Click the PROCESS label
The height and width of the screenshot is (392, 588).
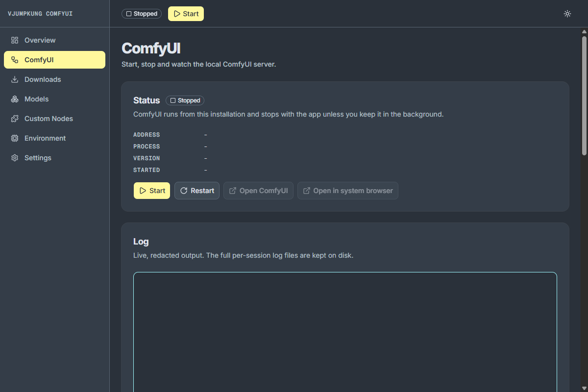pyautogui.click(x=147, y=147)
